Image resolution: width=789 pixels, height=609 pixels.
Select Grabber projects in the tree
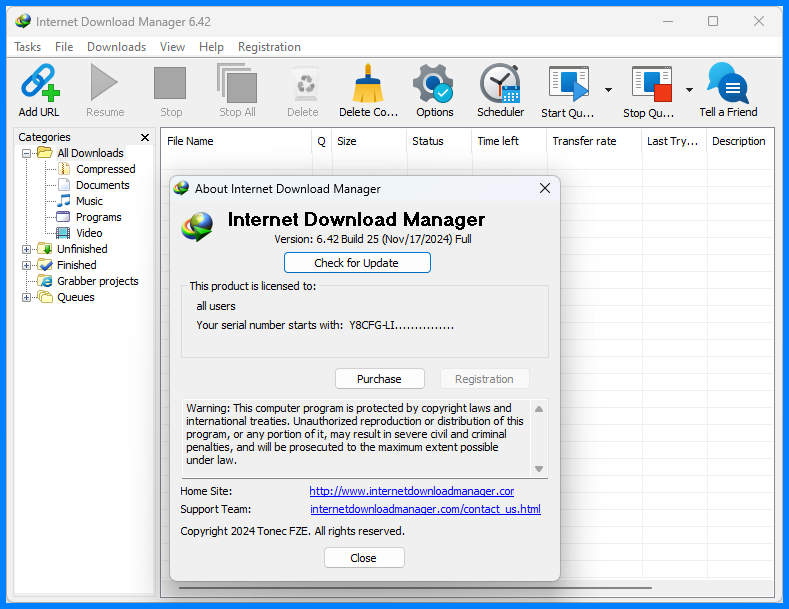[98, 281]
